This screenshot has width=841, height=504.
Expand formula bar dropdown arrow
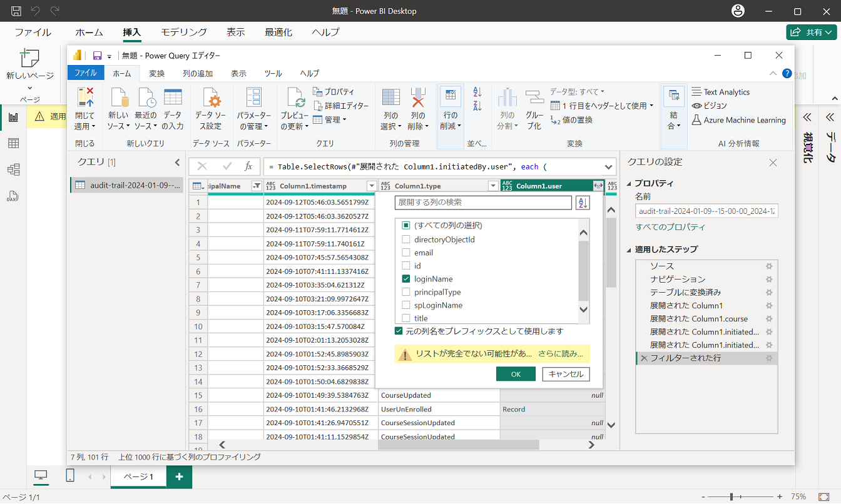pos(608,166)
